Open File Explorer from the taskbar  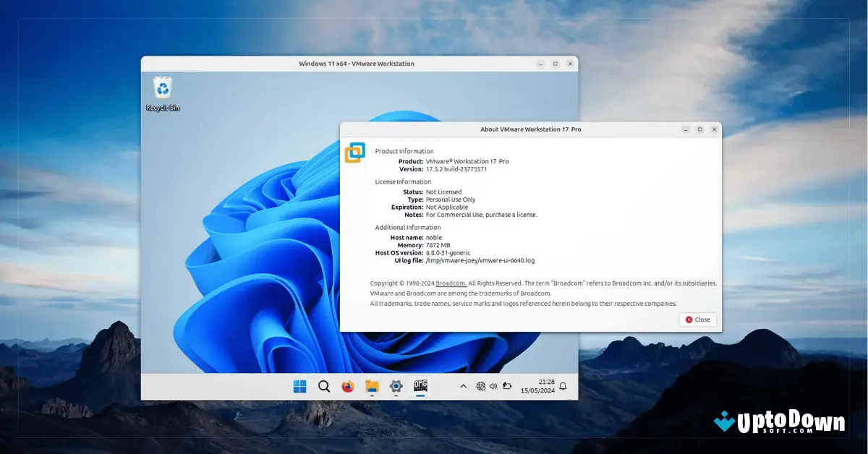coord(371,386)
